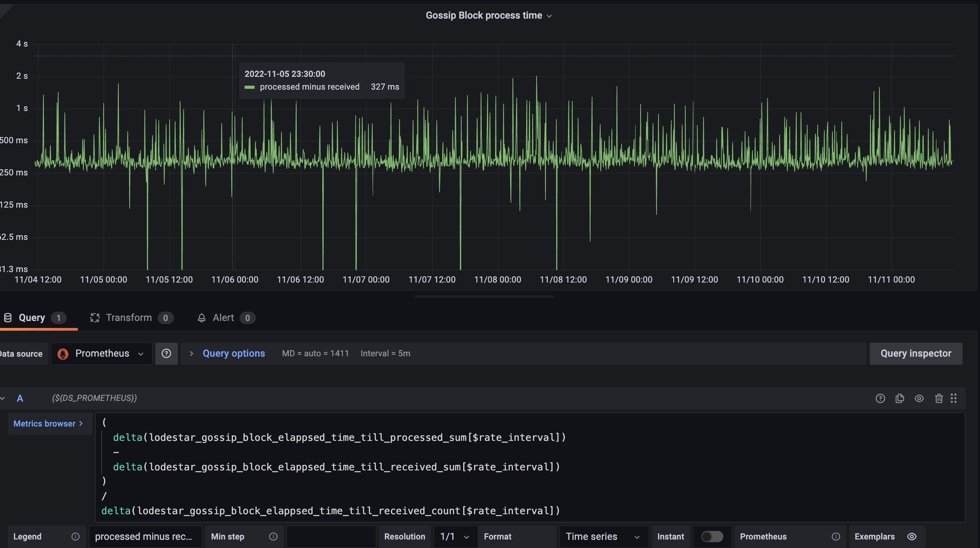The width and height of the screenshot is (980, 548).
Task: Click the info icon next to Min step
Action: click(273, 536)
